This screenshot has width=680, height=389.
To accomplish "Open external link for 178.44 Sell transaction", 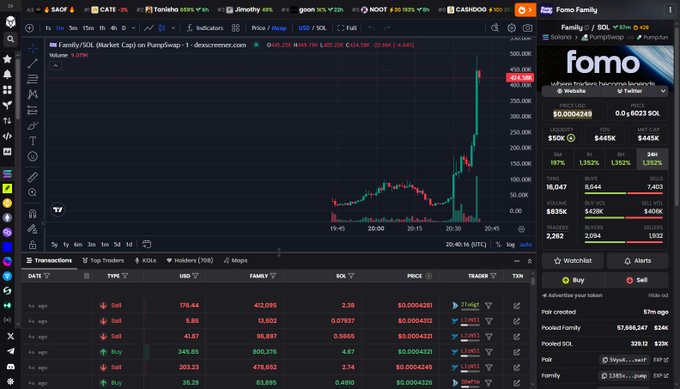I will tap(517, 306).
